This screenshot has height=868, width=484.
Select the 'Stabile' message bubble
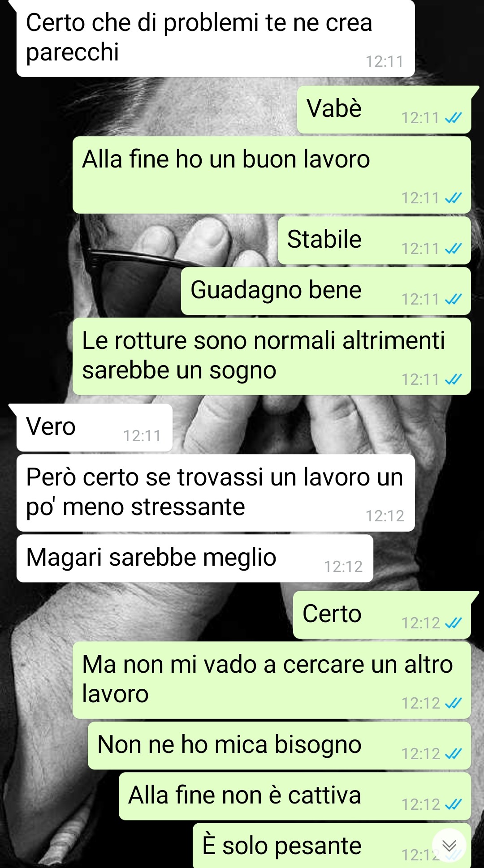click(374, 241)
